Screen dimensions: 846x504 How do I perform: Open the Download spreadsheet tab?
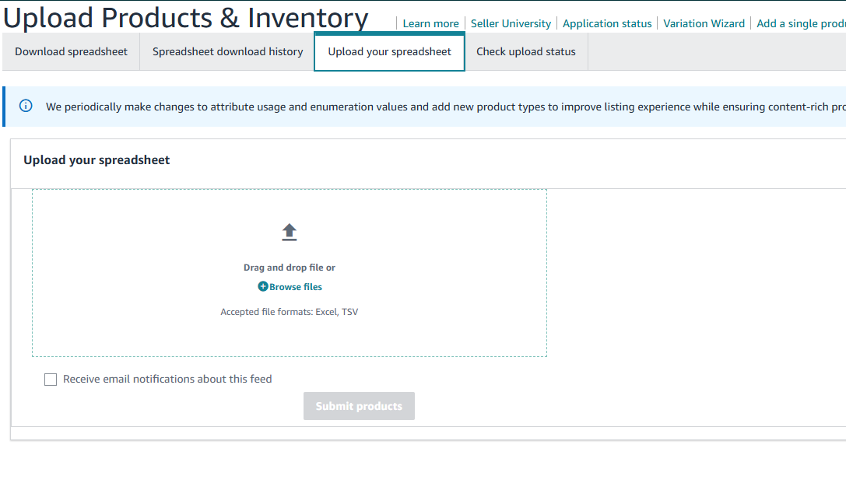pos(72,52)
